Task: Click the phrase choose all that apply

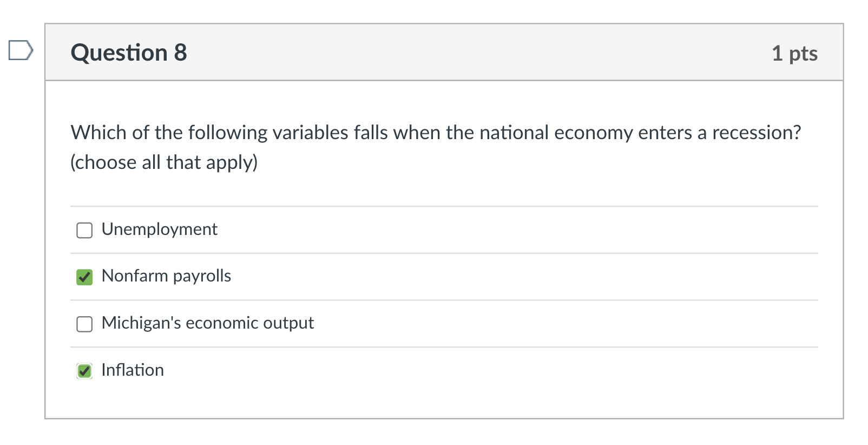Action: point(165,161)
